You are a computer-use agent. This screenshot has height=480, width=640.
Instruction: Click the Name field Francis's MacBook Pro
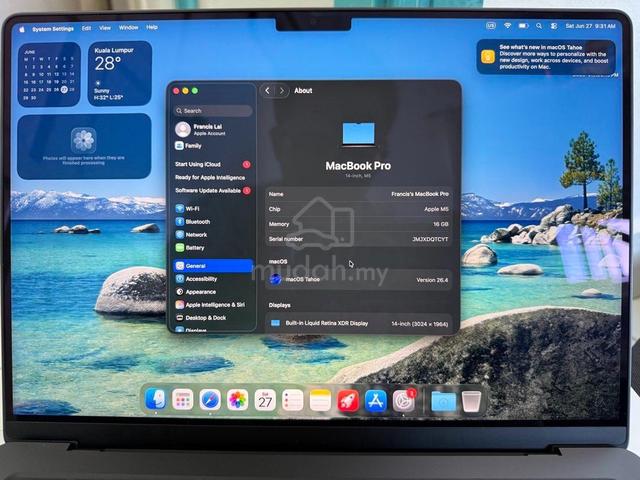(420, 194)
